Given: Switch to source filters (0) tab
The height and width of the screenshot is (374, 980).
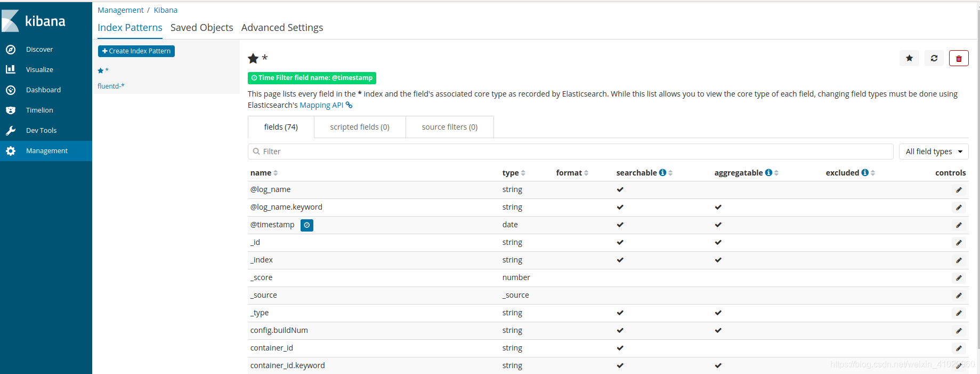Looking at the screenshot, I should 450,127.
